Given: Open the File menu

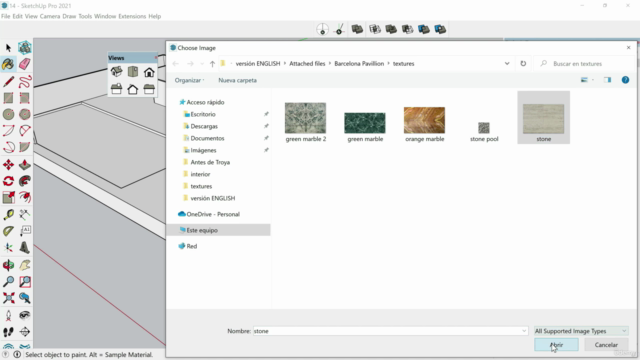Looking at the screenshot, I should pos(5,16).
